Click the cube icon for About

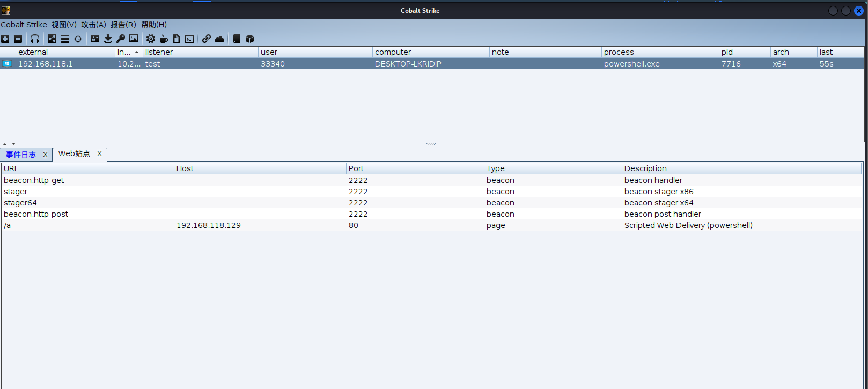[249, 39]
